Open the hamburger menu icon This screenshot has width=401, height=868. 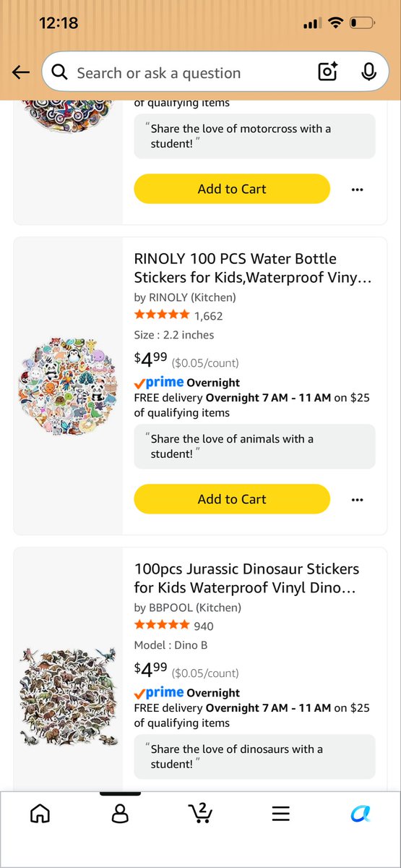(281, 814)
